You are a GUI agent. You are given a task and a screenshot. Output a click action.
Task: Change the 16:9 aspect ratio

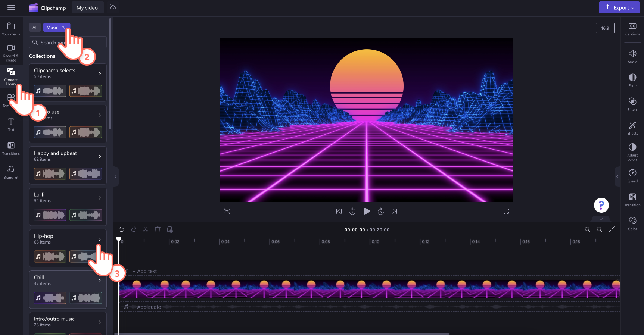click(x=605, y=28)
